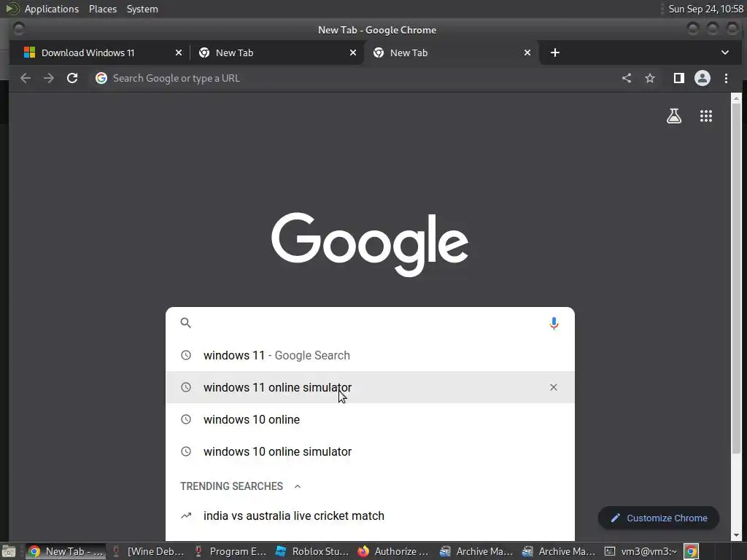Choose 'windows 10 online simulator' suggestion

(370, 451)
